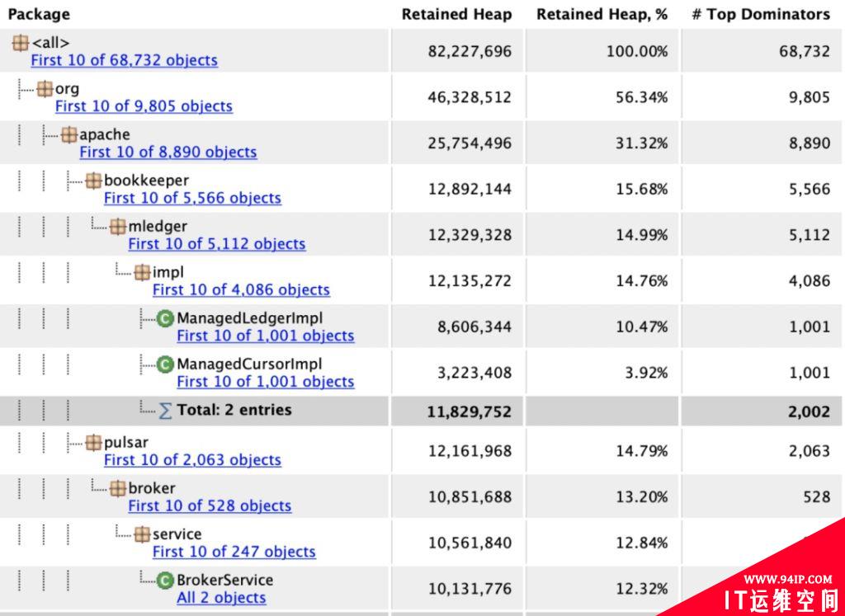The image size is (845, 616).
Task: Open First 10 of 9,805 objects link
Action: point(144,106)
